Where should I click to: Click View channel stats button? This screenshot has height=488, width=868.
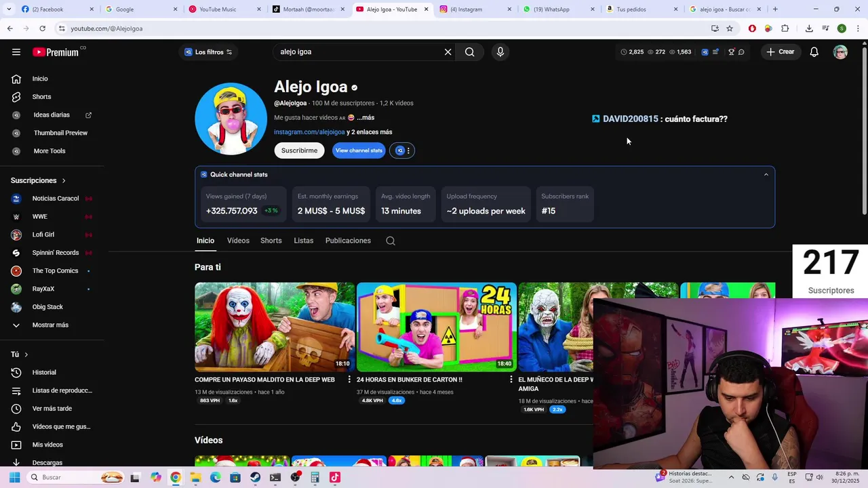359,150
